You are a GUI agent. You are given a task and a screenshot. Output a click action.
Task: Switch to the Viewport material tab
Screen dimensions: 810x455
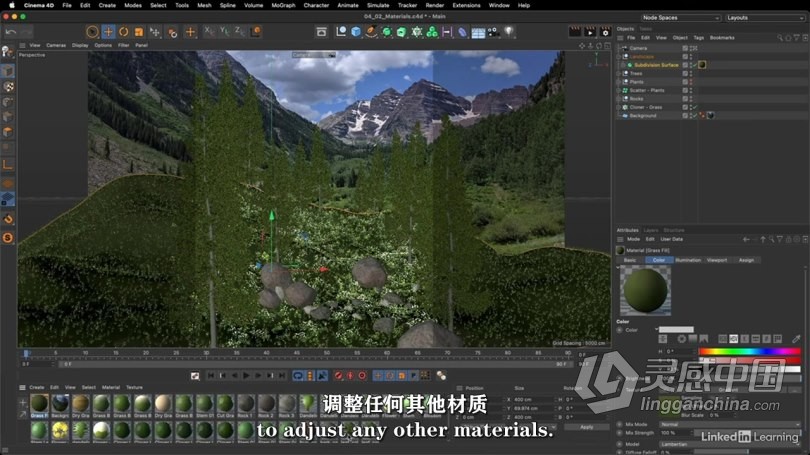click(x=717, y=260)
